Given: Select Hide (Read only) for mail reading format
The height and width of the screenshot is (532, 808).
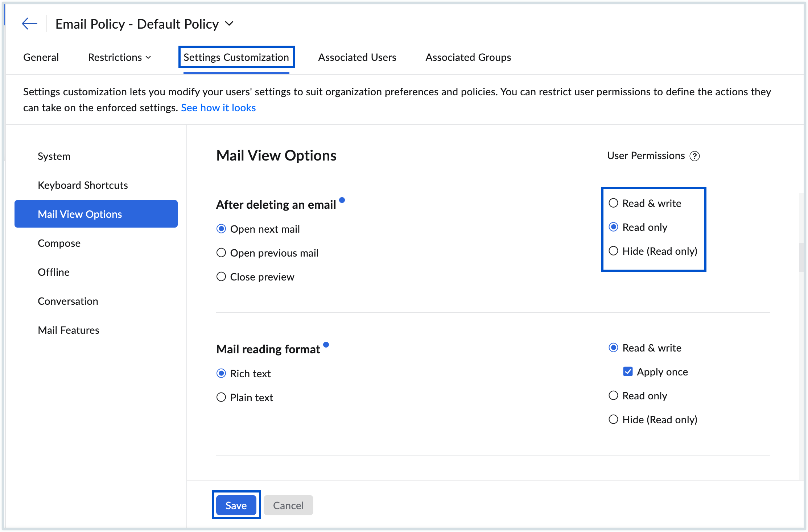Looking at the screenshot, I should coord(613,419).
